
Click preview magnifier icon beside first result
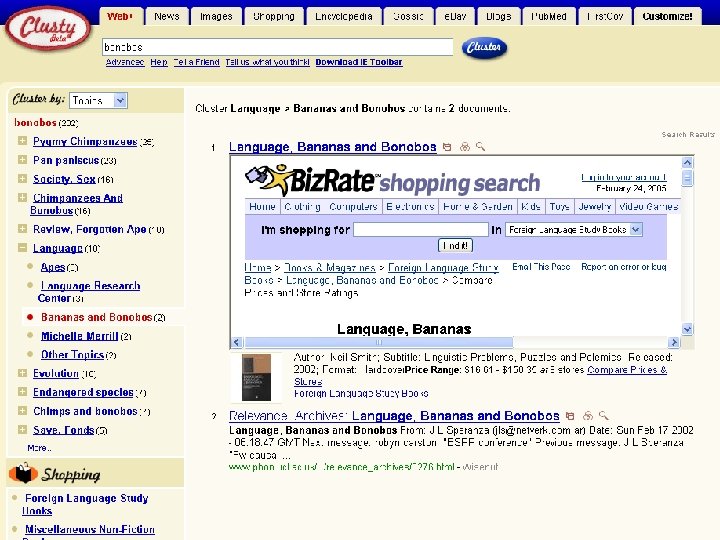pyautogui.click(x=480, y=146)
